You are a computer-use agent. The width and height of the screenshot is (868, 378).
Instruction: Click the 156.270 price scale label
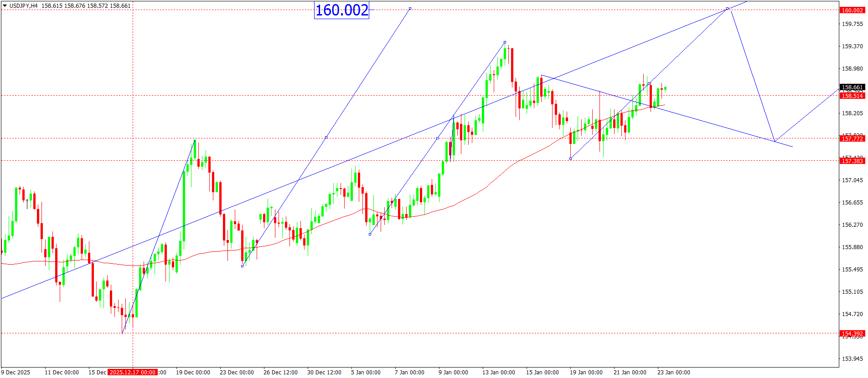pos(852,225)
